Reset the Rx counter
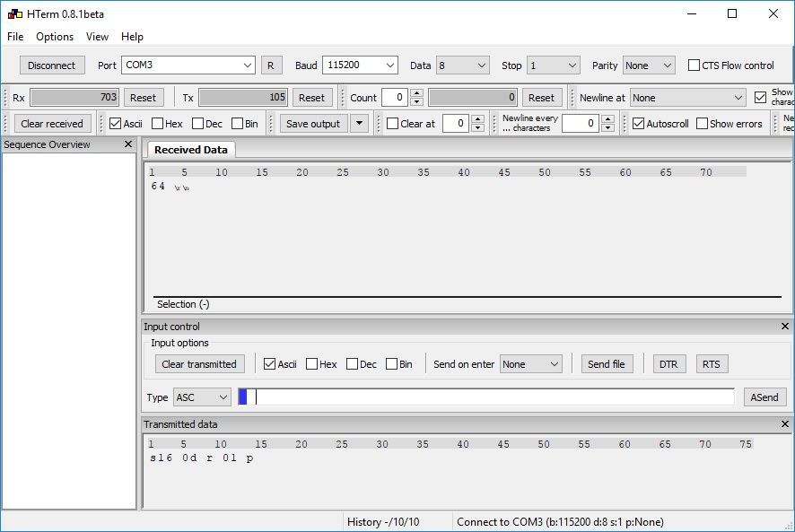This screenshot has height=532, width=795. click(143, 98)
